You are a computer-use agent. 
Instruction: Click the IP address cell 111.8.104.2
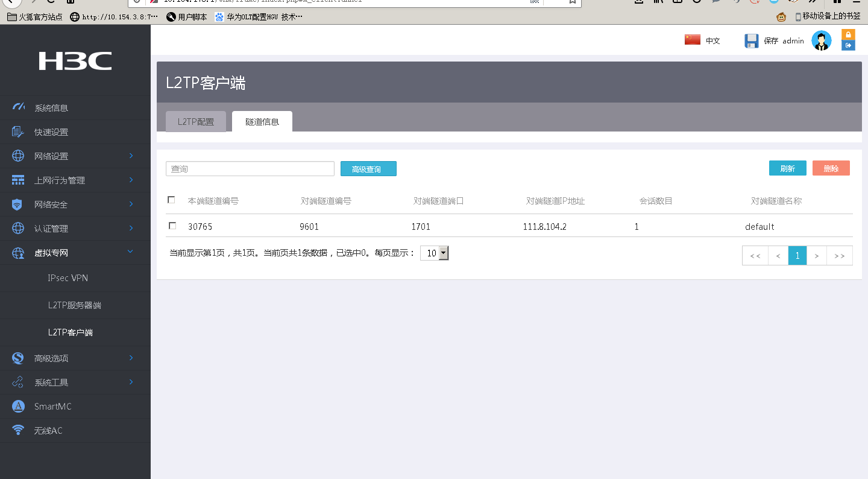545,227
